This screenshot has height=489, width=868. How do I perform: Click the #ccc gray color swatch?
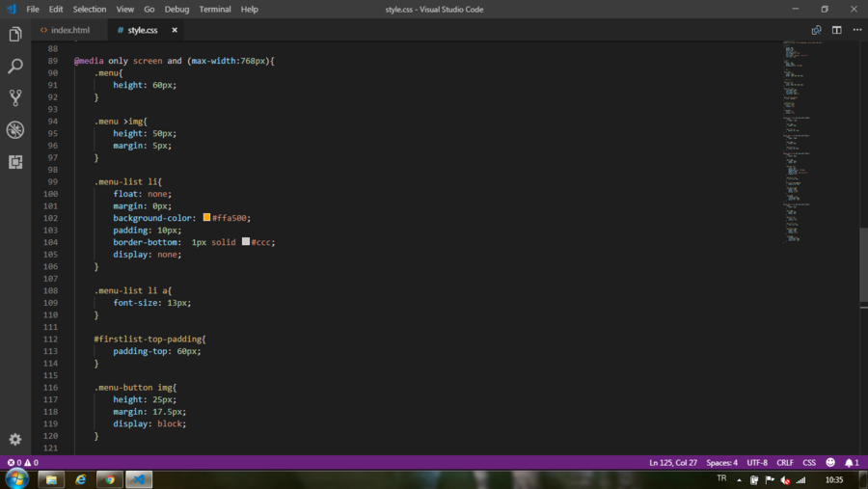click(246, 241)
